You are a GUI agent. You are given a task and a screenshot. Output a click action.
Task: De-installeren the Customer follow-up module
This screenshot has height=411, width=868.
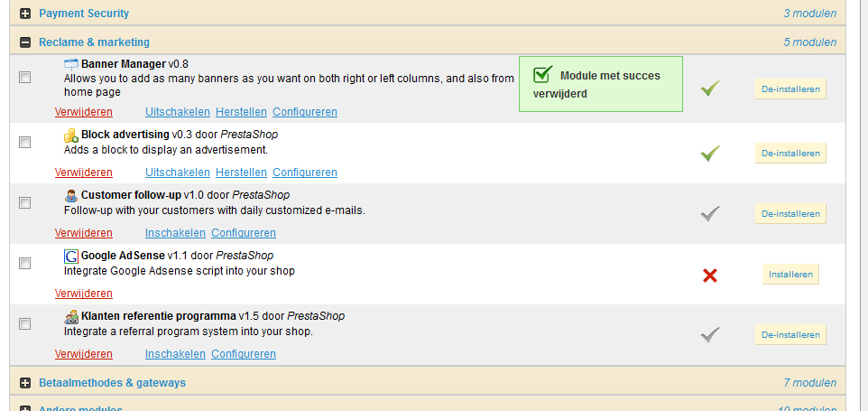click(790, 214)
